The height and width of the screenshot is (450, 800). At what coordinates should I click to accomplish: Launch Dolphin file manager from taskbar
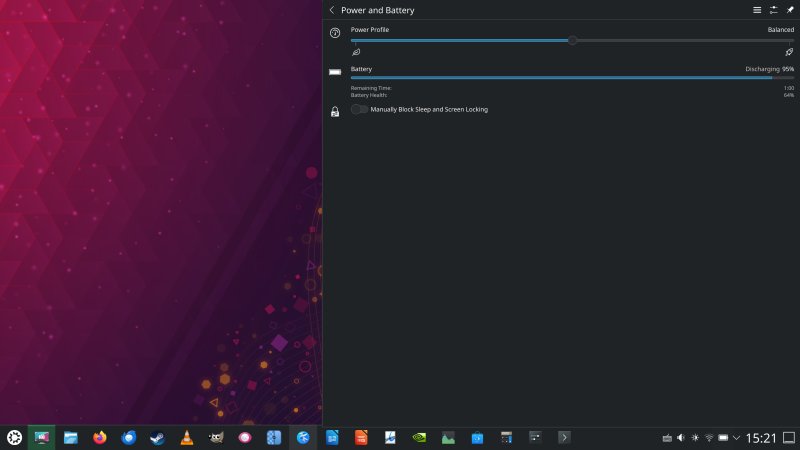tap(70, 437)
